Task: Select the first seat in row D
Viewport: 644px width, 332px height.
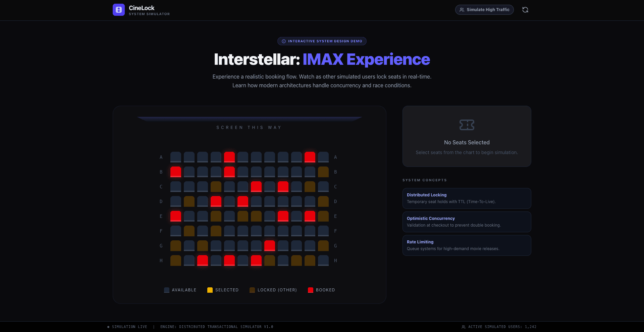Action: point(176,201)
